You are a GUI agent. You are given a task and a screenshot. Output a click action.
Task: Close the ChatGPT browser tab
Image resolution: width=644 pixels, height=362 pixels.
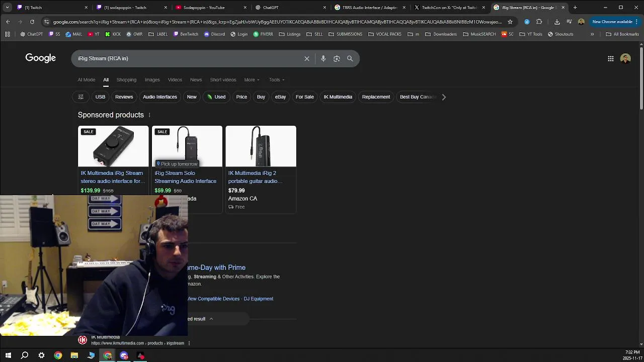click(x=325, y=8)
